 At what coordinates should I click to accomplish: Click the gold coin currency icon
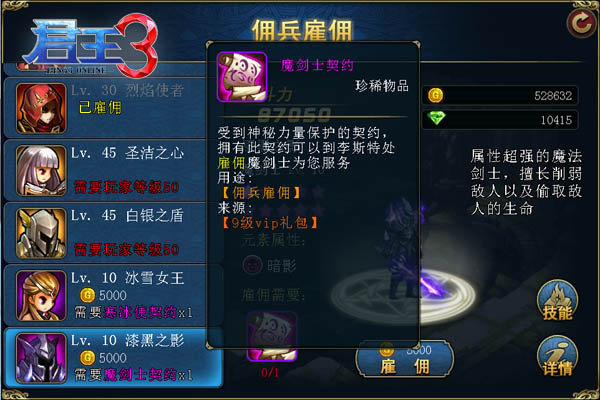coord(435,95)
